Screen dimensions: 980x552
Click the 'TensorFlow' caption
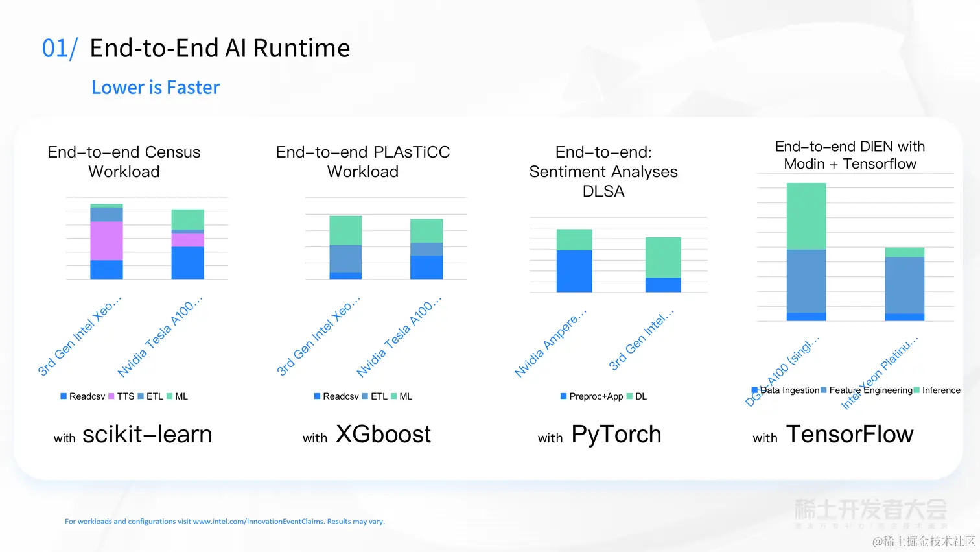850,434
